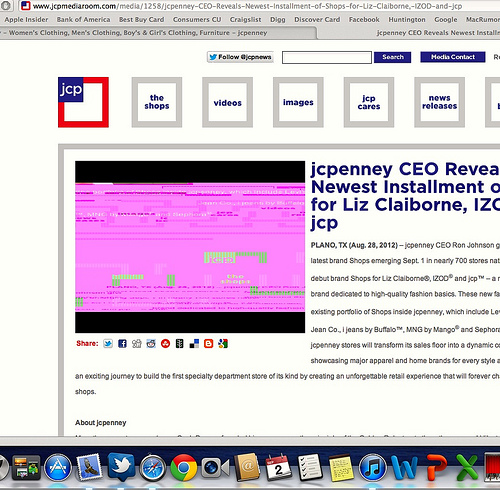The width and height of the screenshot is (500, 490).
Task: Open App Store from the Dock
Action: point(58,468)
